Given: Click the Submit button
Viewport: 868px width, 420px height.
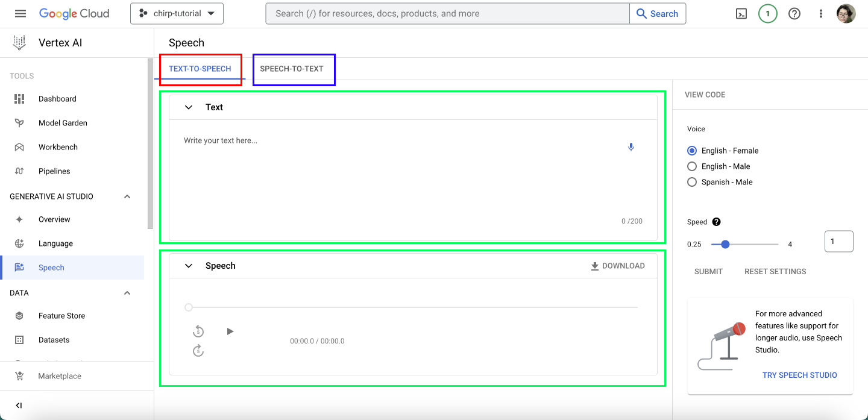Looking at the screenshot, I should pos(708,272).
